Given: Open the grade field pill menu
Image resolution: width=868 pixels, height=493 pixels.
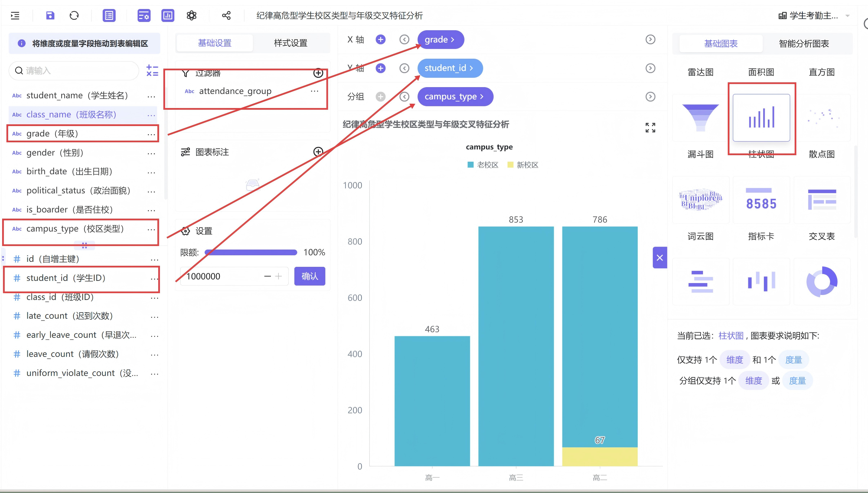Looking at the screenshot, I should coord(441,39).
